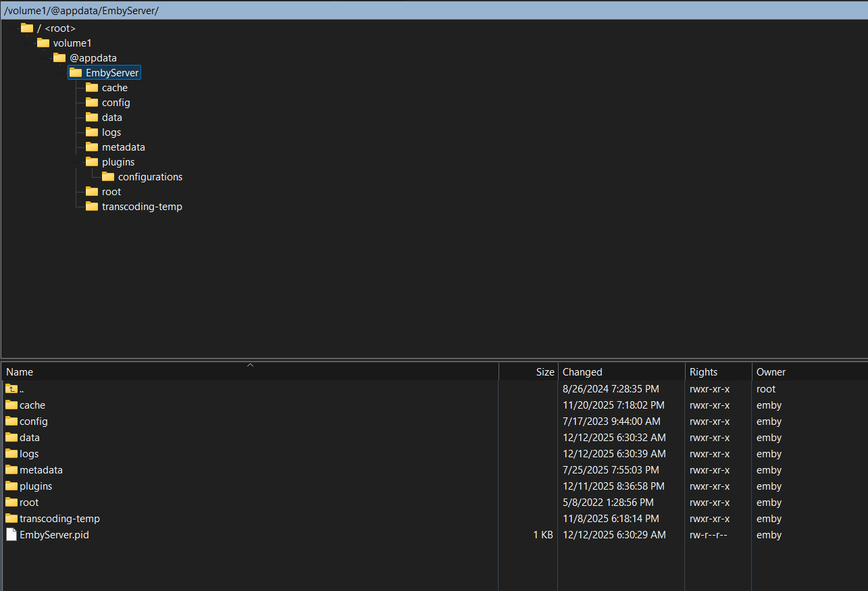
Task: Click the date 7/17/2023 9:44:00 AM
Action: click(611, 421)
